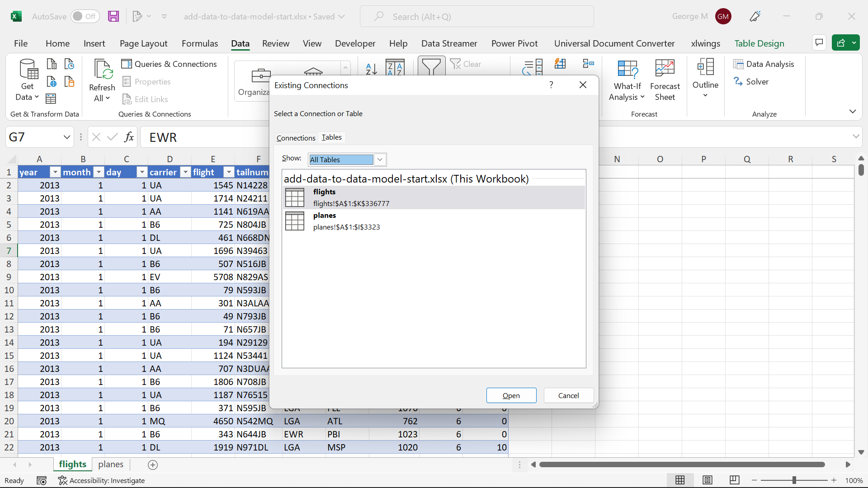Cancel the Existing Connections dialog
This screenshot has height=488, width=868.
(568, 395)
